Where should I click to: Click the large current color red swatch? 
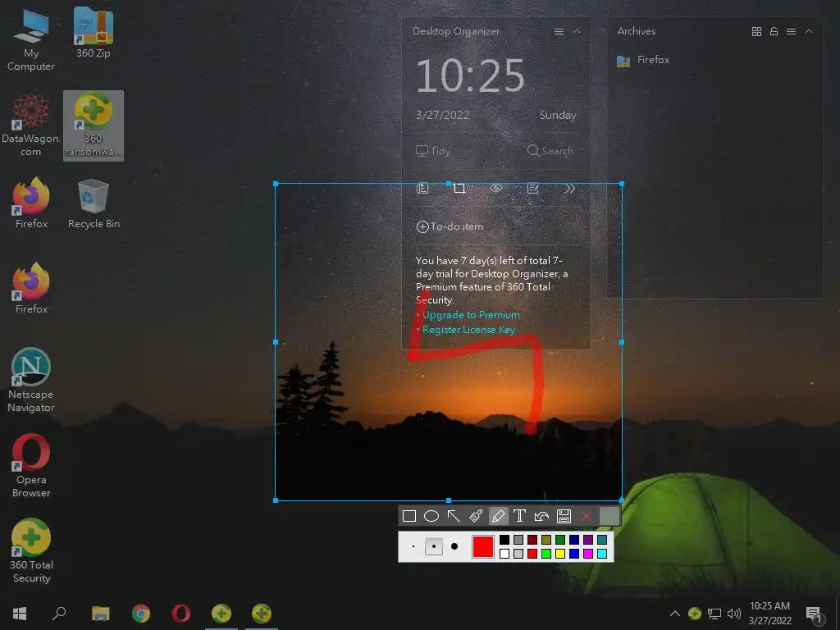pos(482,546)
